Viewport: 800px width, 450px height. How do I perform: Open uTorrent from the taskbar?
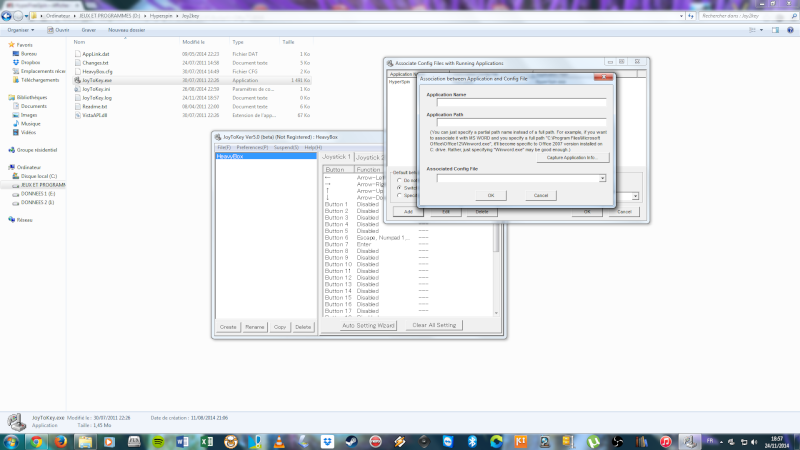click(x=593, y=442)
